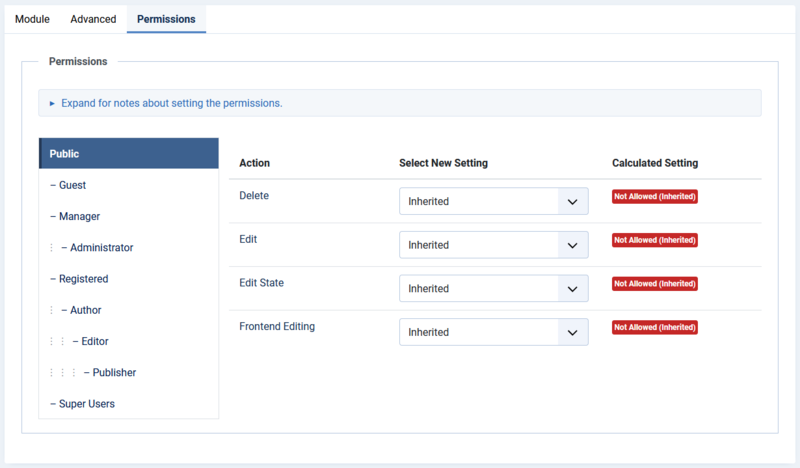Image resolution: width=800 pixels, height=468 pixels.
Task: Open the Edit permission setting dropdown
Action: (x=493, y=245)
